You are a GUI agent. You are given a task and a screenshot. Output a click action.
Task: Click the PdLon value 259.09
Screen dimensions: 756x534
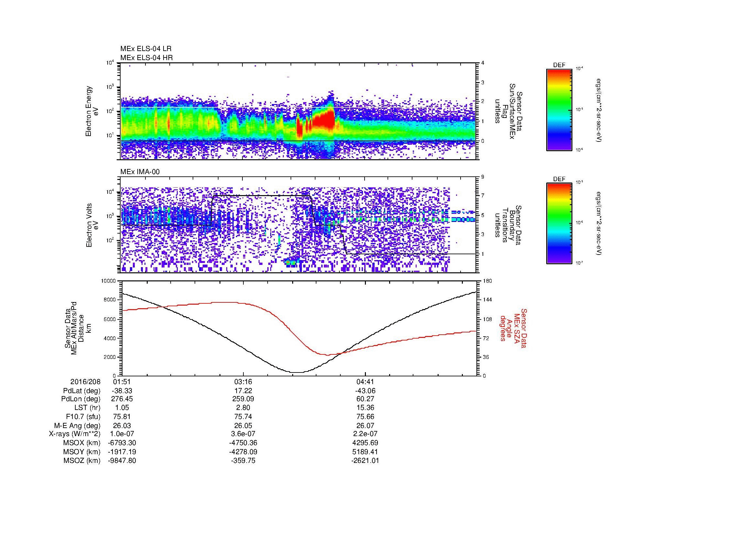point(243,399)
